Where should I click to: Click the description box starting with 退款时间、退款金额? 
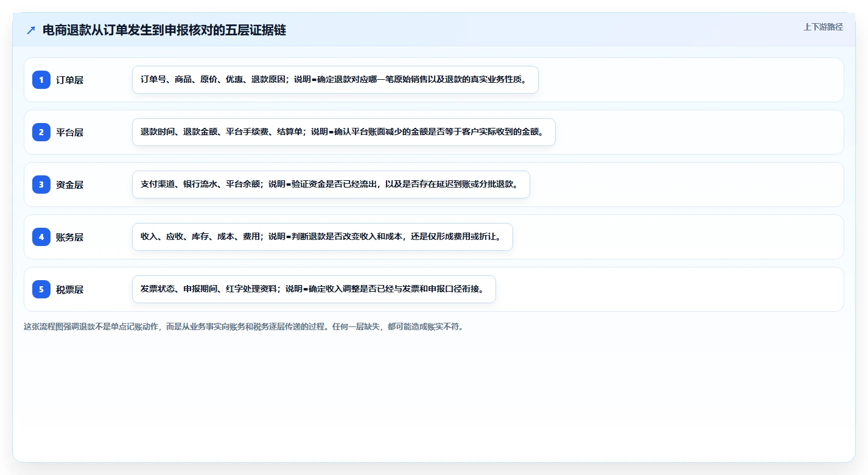tap(344, 132)
